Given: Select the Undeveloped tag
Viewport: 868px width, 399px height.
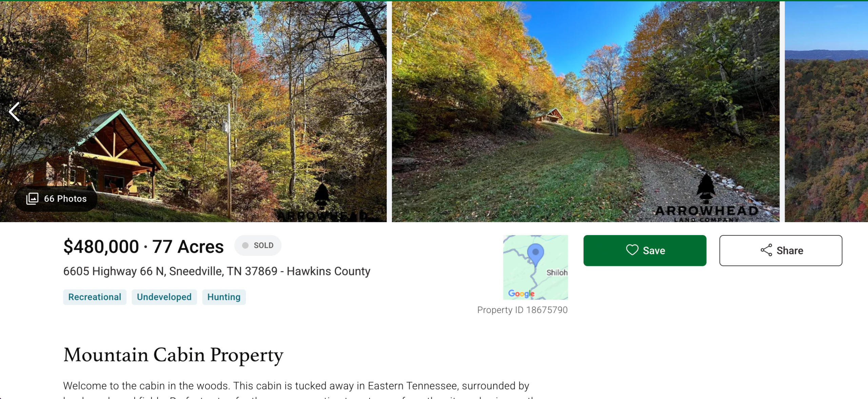Looking at the screenshot, I should [x=164, y=297].
